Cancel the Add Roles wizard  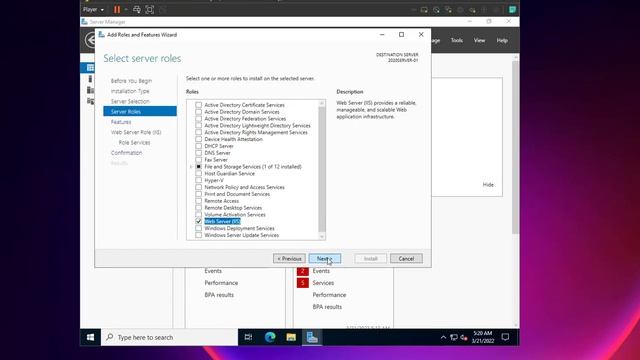[x=406, y=258]
